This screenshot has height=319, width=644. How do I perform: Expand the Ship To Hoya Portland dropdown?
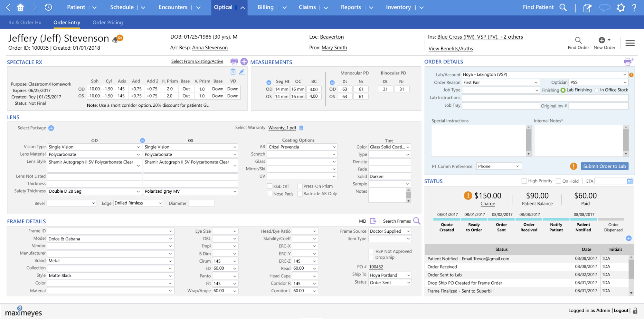[x=390, y=275]
